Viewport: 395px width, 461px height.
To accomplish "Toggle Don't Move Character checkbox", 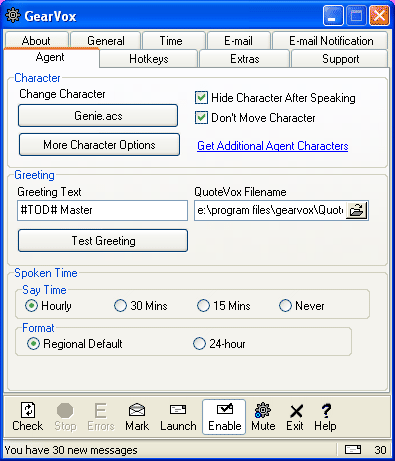I will (201, 118).
